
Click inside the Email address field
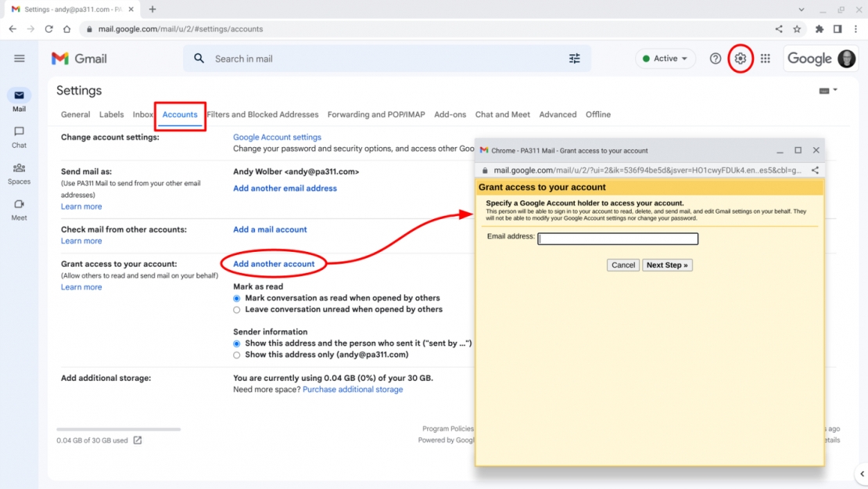point(618,239)
